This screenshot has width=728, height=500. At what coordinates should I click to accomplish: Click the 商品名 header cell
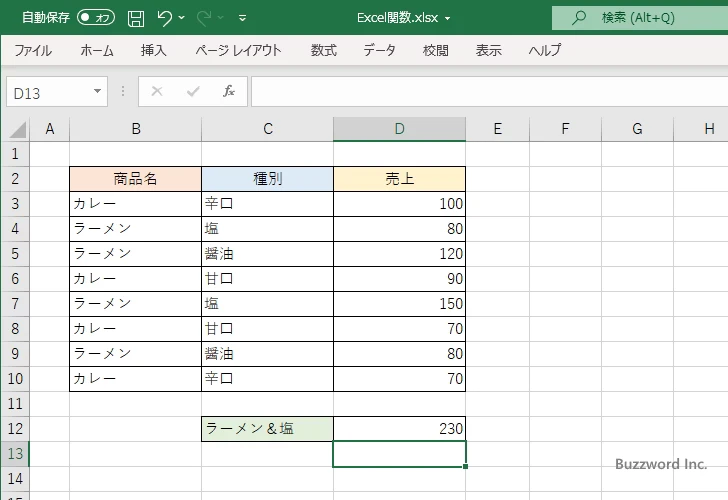point(136,179)
